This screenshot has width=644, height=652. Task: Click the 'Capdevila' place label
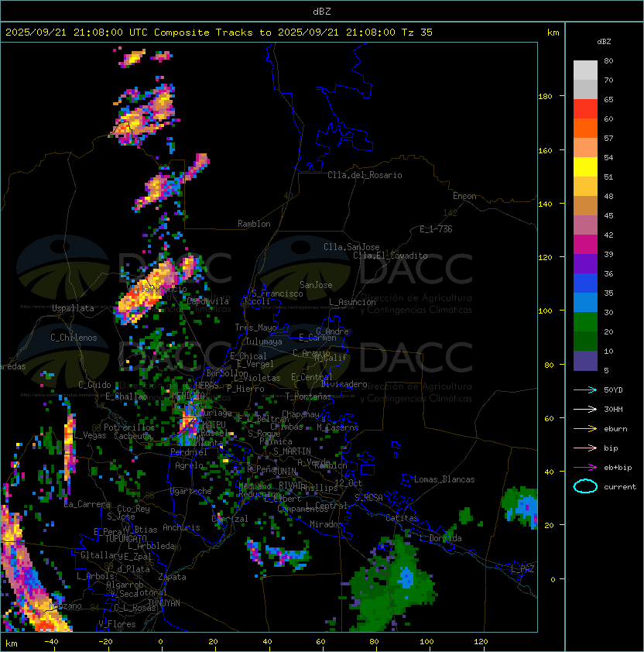[x=207, y=301]
